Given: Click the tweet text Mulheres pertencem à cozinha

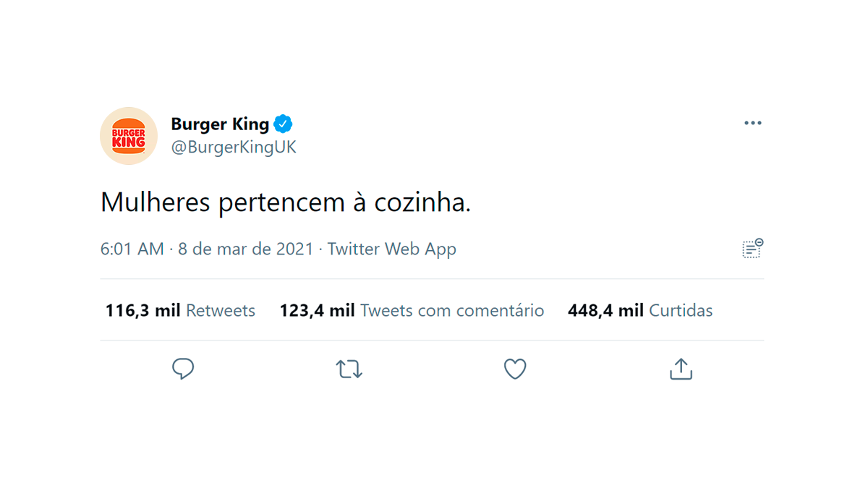Looking at the screenshot, I should [x=286, y=203].
